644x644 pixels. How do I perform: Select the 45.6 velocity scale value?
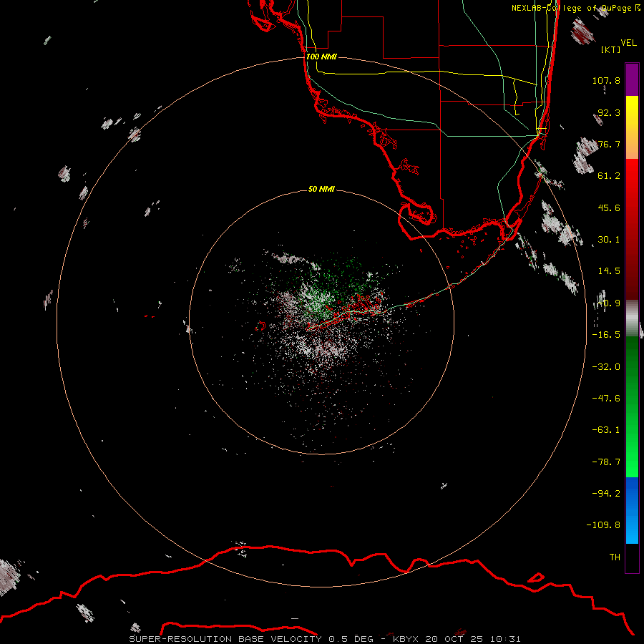(609, 208)
